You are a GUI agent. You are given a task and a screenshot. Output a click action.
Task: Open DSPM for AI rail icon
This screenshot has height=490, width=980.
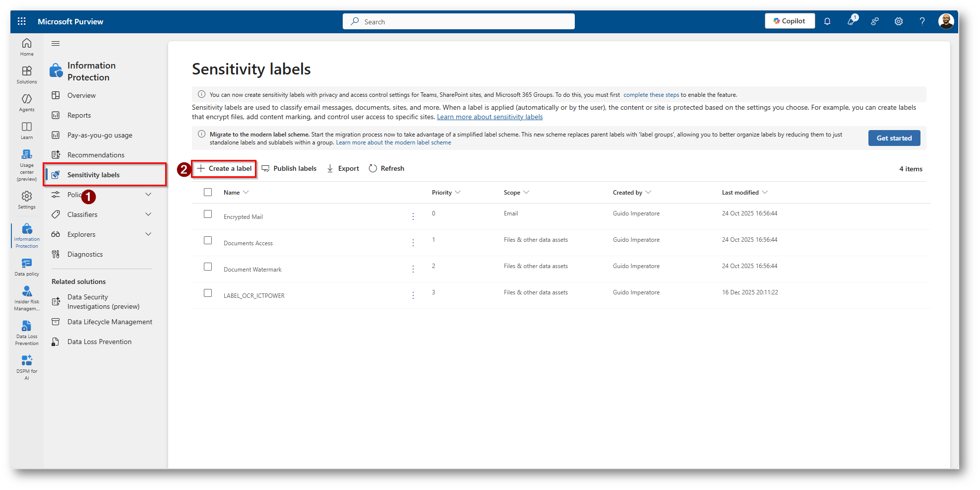coord(27,367)
